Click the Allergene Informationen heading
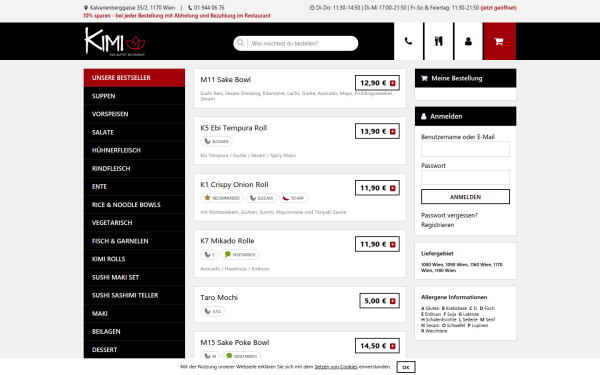Viewport: 600px width, 375px height. [454, 297]
